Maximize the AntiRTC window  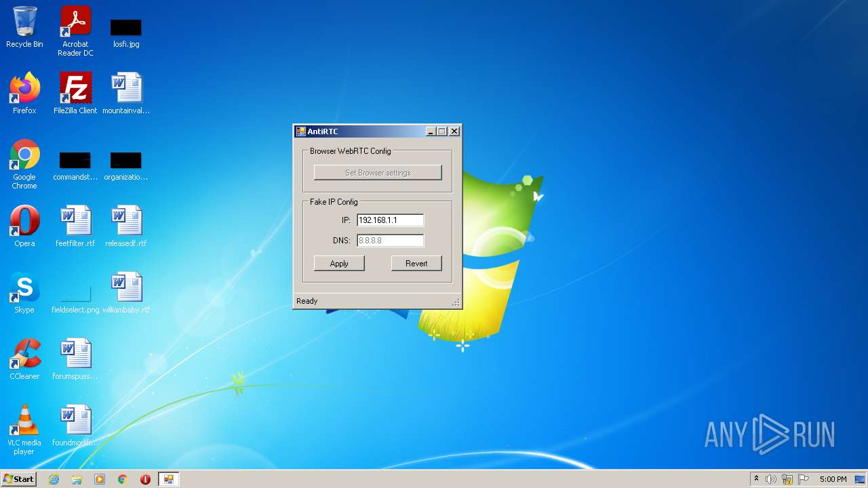tap(442, 131)
